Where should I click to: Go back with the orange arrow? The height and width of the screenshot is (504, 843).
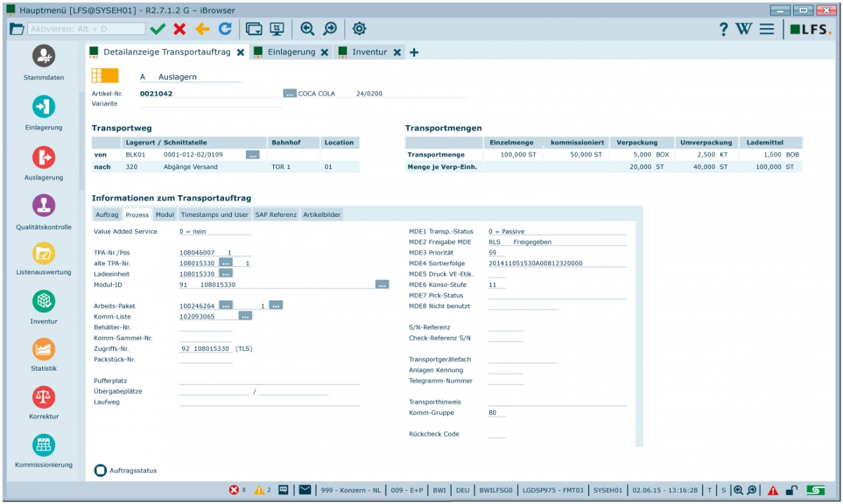[202, 29]
